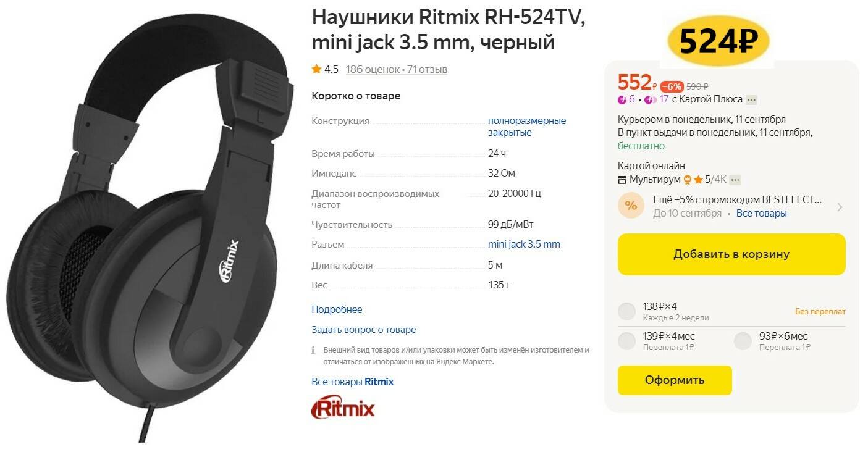Click the Оформить button
The width and height of the screenshot is (868, 460).
pos(675,380)
